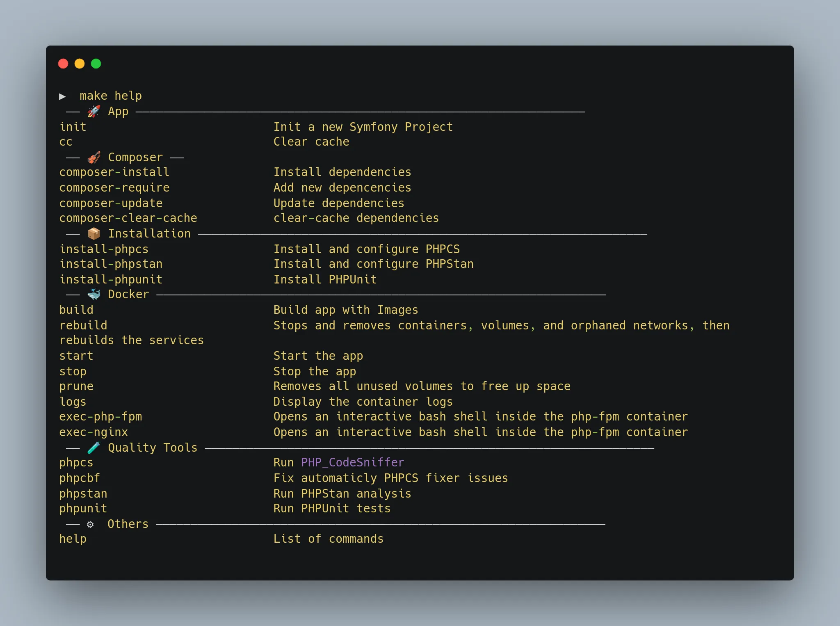The height and width of the screenshot is (626, 840).
Task: Select the 'App' section heading
Action: click(x=118, y=112)
